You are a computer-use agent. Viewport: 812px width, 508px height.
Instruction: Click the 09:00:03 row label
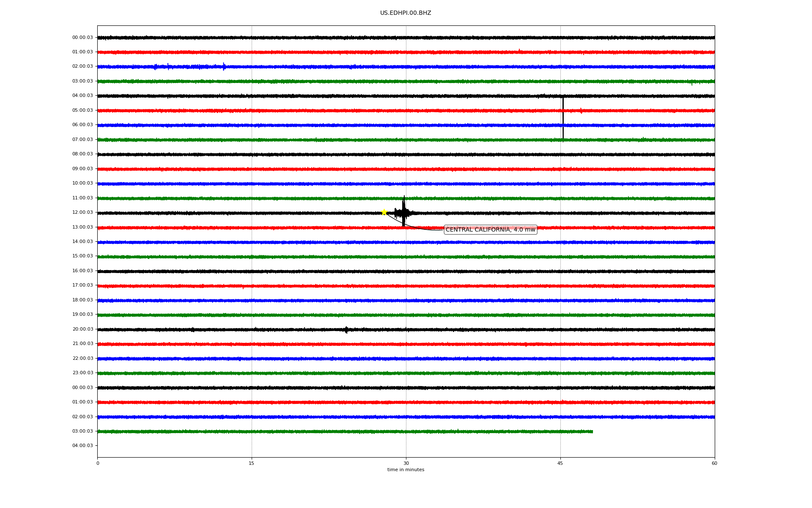(82, 169)
